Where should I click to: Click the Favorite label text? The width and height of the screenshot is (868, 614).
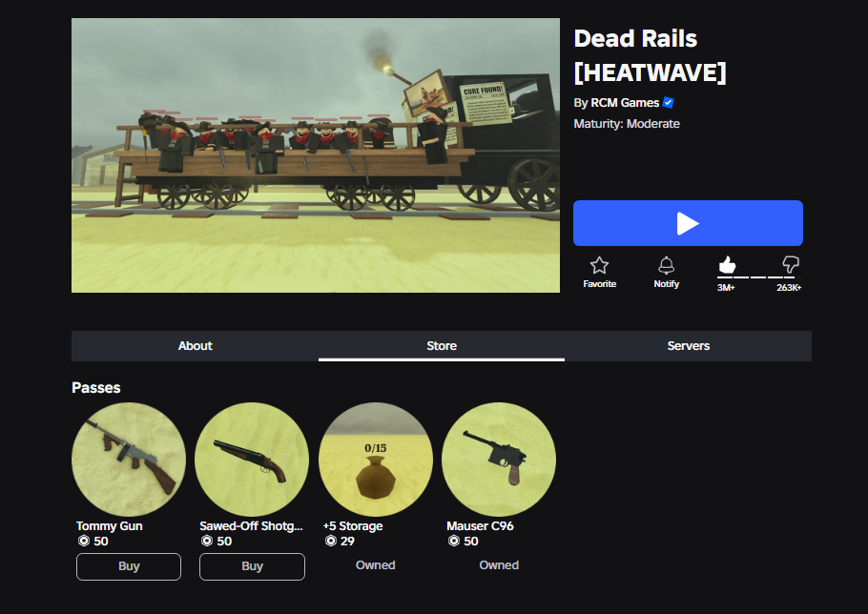600,284
